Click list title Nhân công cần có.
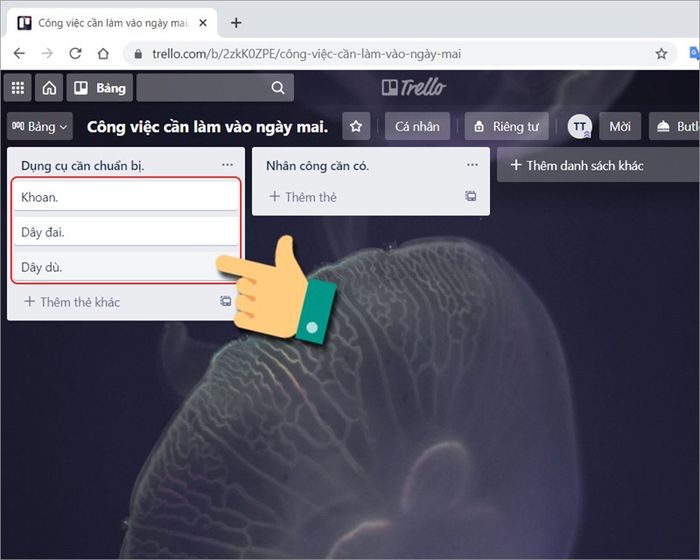Image resolution: width=700 pixels, height=560 pixels. (x=317, y=166)
